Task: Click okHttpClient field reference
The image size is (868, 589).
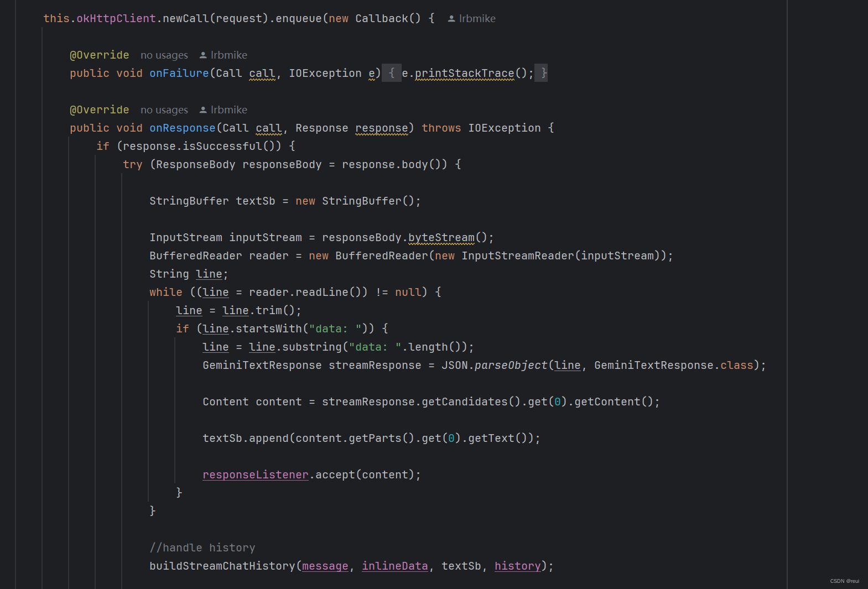Action: pyautogui.click(x=116, y=19)
